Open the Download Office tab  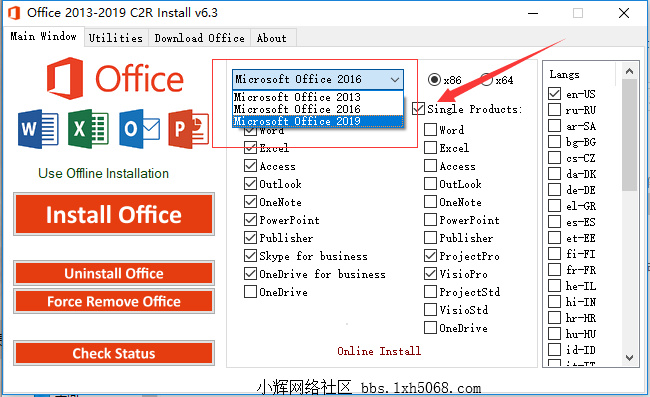199,38
